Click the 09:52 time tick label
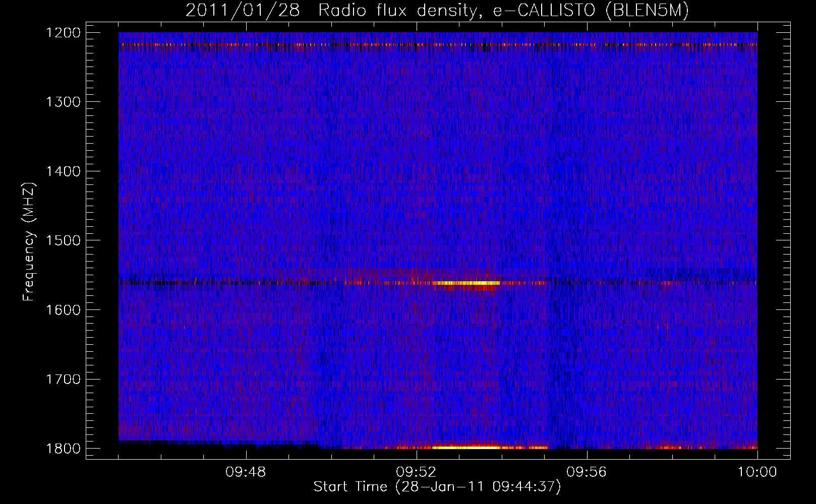The width and height of the screenshot is (816, 504). coord(416,472)
